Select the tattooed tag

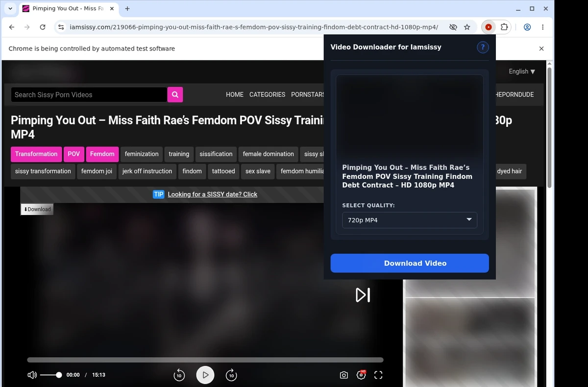[x=223, y=171]
